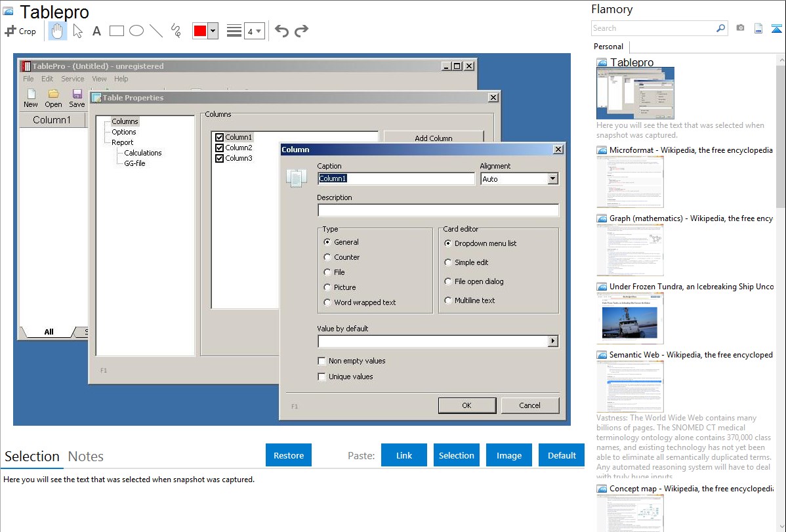Viewport: 786px width, 532px height.
Task: Open the Personal tab
Action: pyautogui.click(x=608, y=47)
